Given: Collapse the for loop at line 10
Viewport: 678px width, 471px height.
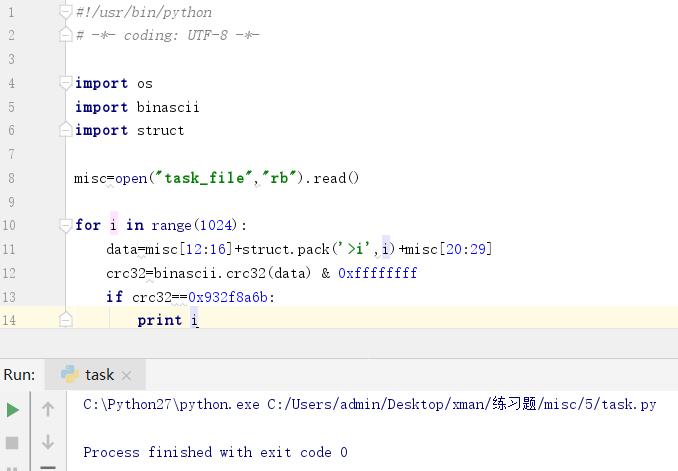Looking at the screenshot, I should [x=65, y=225].
